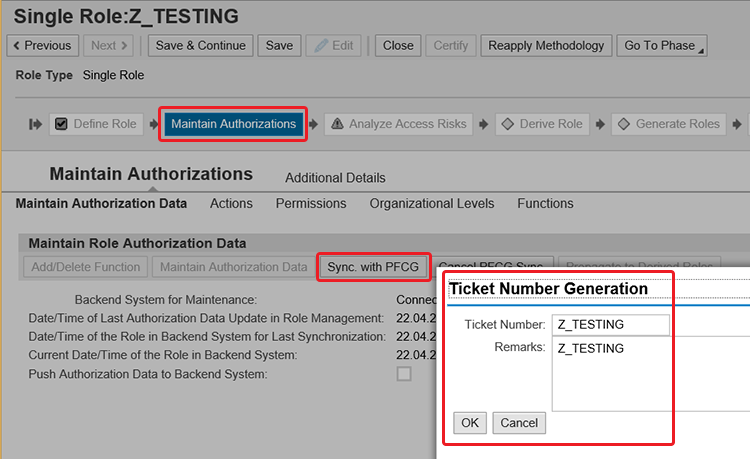The width and height of the screenshot is (750, 459).
Task: Open the Organizational Levels tab
Action: click(x=431, y=203)
